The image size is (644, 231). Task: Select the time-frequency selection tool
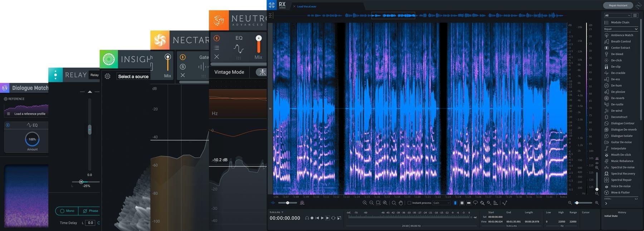point(462,203)
